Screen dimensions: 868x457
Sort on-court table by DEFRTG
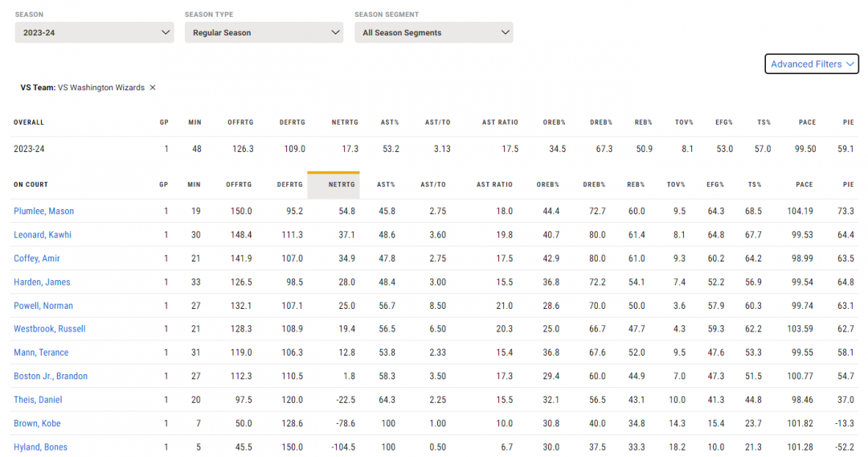coord(290,184)
